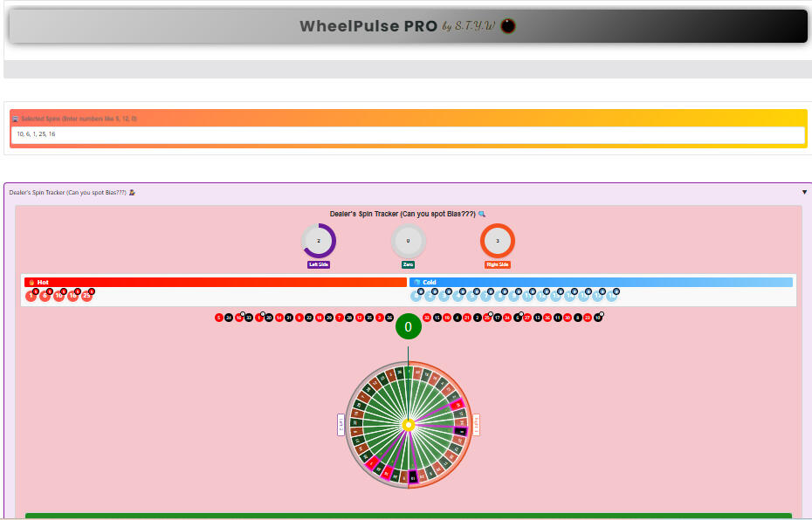This screenshot has width=812, height=520.
Task: Click the snowflake icon on the Cold bar
Action: coord(417,282)
